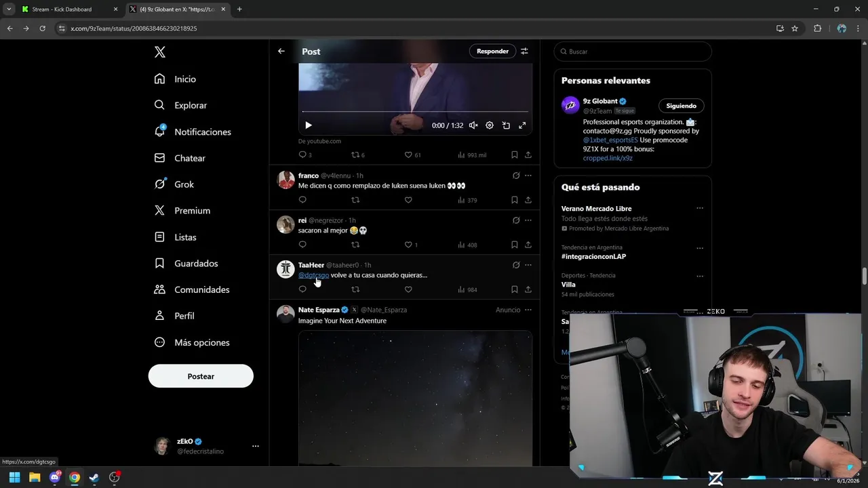Open Guardados bookmarks
868x488 pixels.
[x=186, y=263]
